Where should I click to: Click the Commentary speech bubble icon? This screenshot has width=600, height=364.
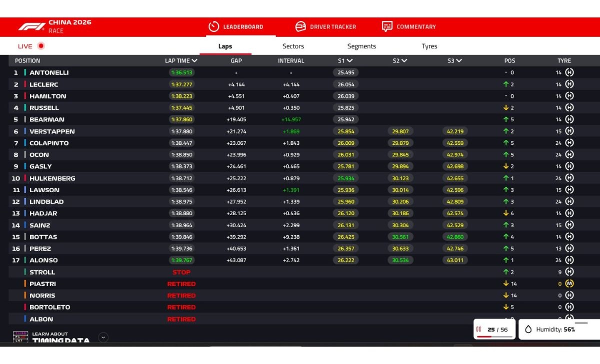point(387,26)
